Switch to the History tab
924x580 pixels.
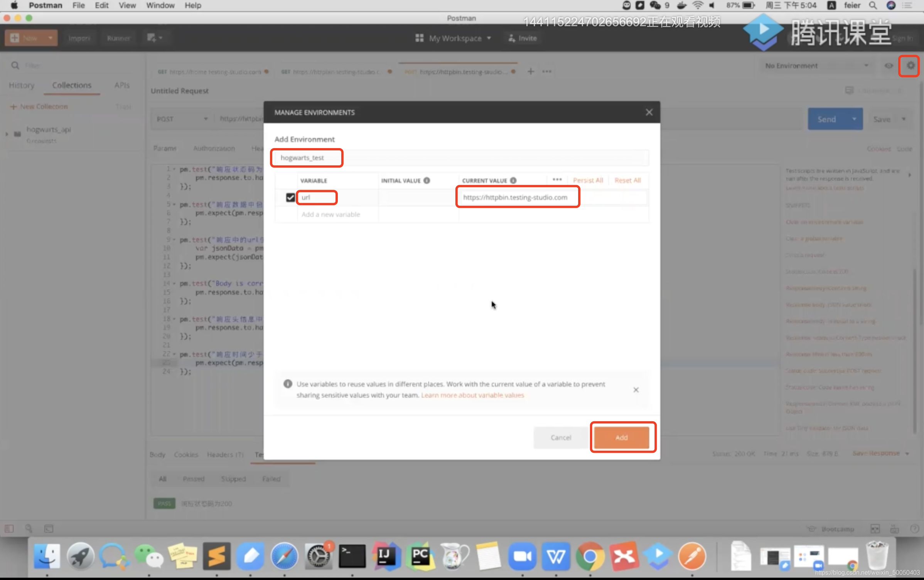[x=22, y=85]
